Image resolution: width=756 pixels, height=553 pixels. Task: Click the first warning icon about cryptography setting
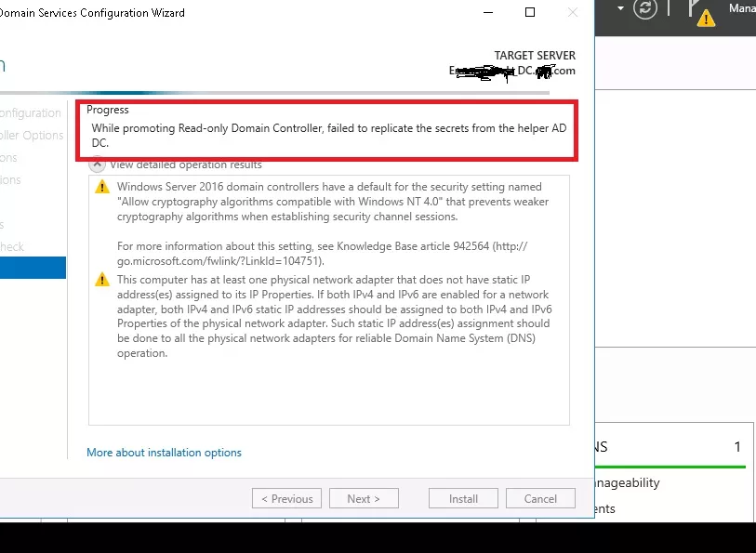coord(102,187)
